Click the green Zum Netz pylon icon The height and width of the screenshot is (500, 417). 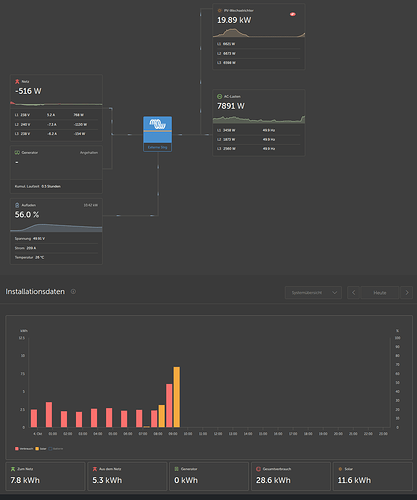click(x=13, y=469)
